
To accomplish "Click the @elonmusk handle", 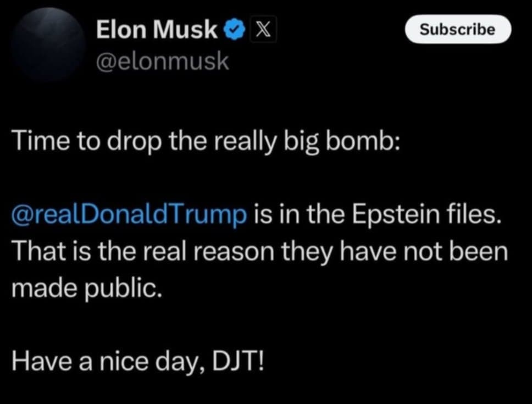I will (162, 62).
